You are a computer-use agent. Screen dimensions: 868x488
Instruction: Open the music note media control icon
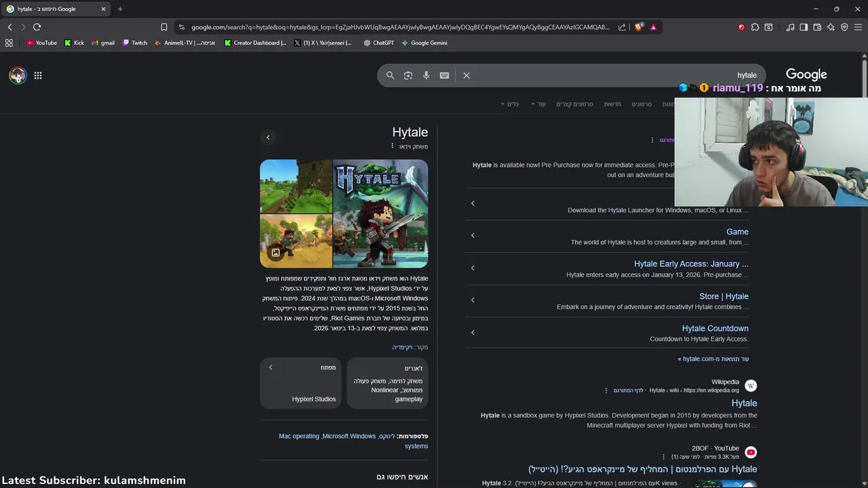(790, 27)
